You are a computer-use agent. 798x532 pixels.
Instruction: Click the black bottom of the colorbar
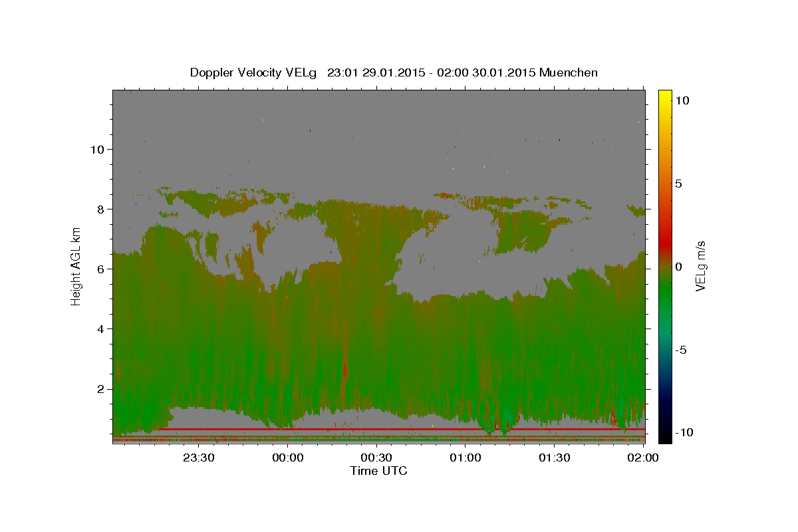pos(665,436)
